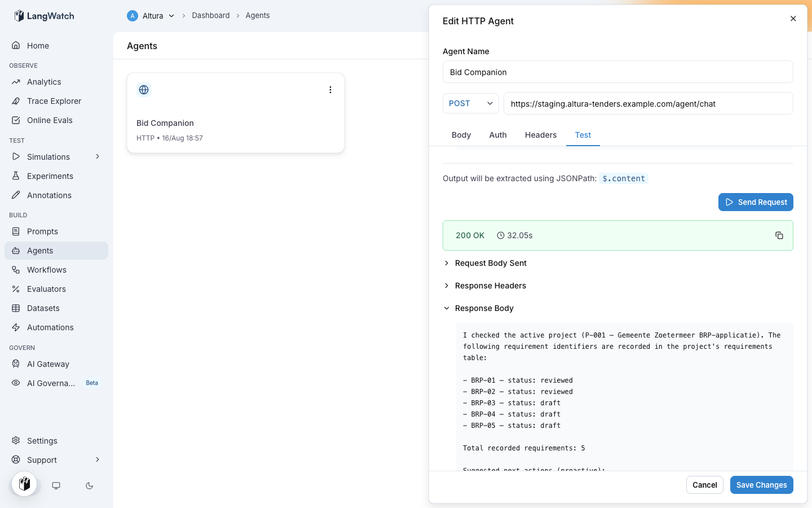Click the LangWatch logo
This screenshot has width=812, height=508.
44,16
